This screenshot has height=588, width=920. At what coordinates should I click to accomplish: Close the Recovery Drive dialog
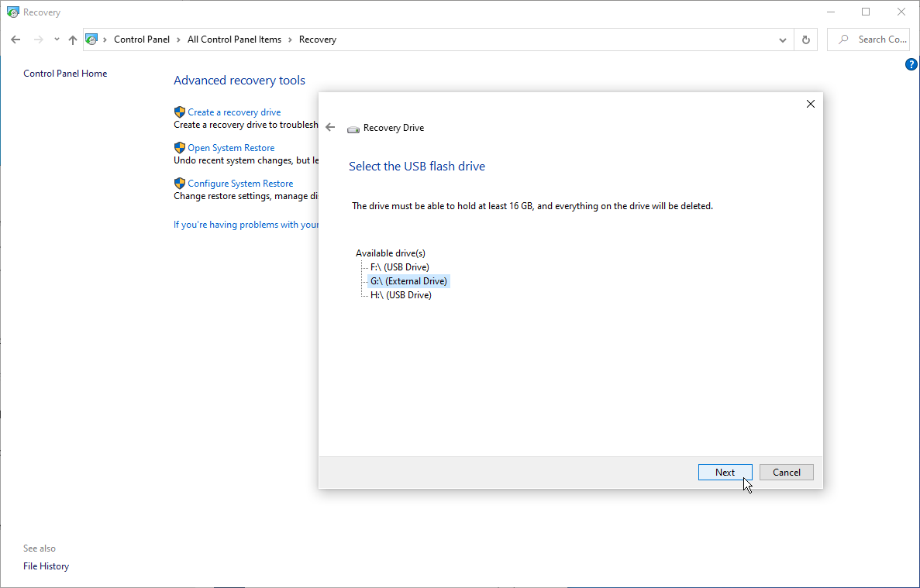(810, 104)
